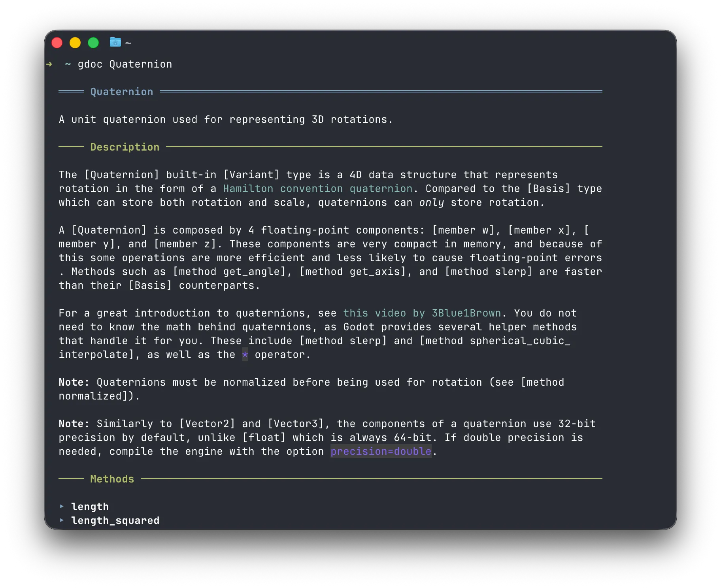Click the yellow arrow prompt symbol
Screen dimensions: 721x588
[x=49, y=64]
